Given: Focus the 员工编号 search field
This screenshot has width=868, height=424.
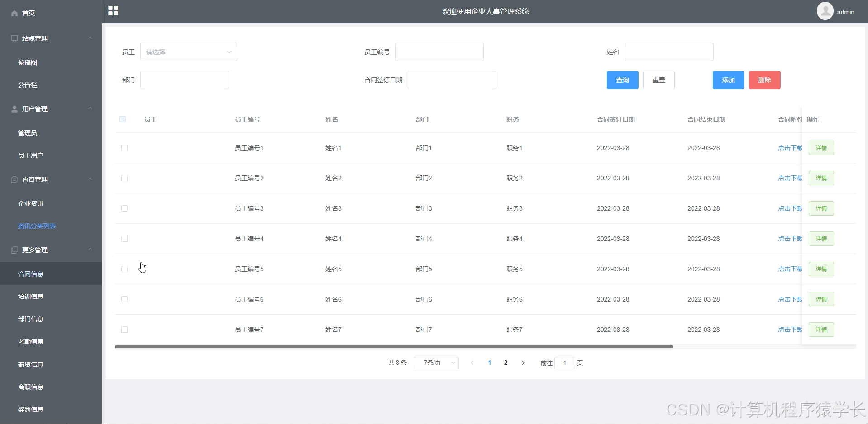Looking at the screenshot, I should 439,52.
